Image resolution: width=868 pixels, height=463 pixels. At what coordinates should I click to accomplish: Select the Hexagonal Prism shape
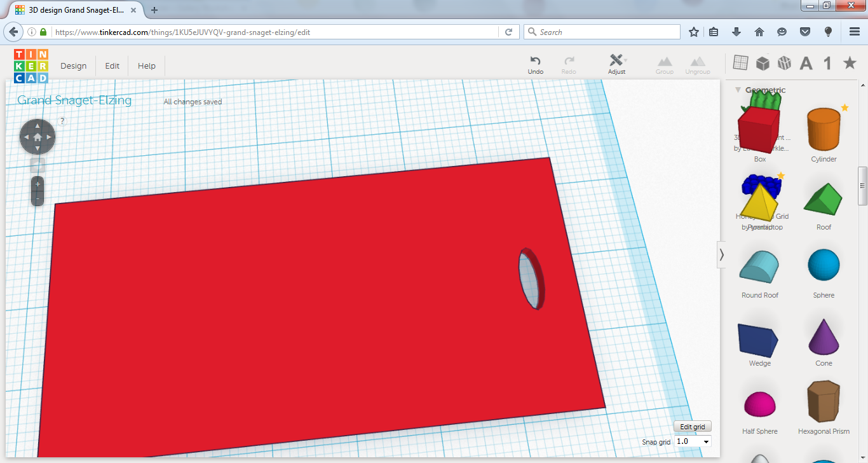824,402
